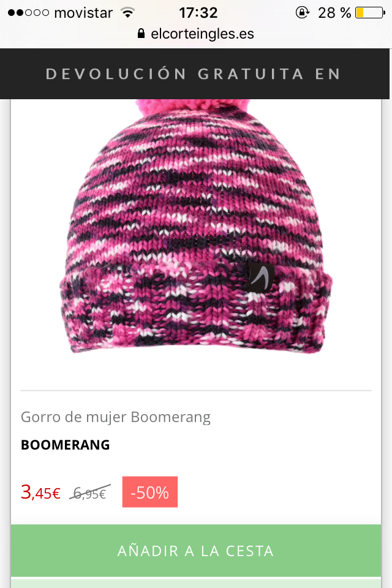The image size is (392, 588).
Task: Tap the Boomerang logo patch on the hat
Action: point(259,278)
